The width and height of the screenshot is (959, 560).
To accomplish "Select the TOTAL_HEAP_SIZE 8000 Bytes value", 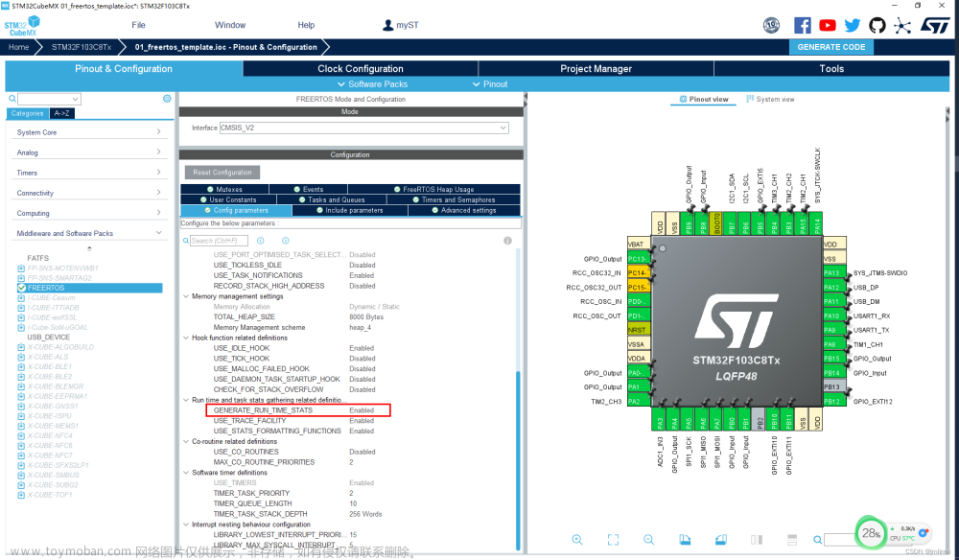I will click(366, 317).
